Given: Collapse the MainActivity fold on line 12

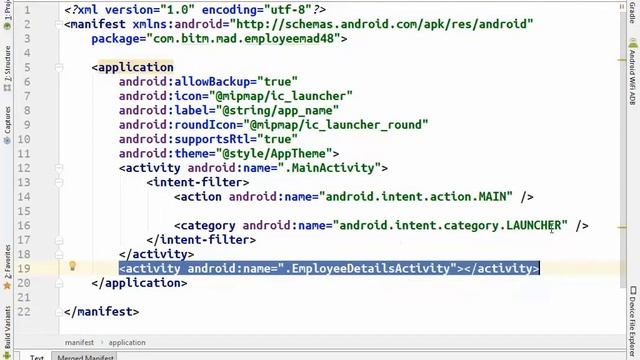Looking at the screenshot, I should 59,168.
